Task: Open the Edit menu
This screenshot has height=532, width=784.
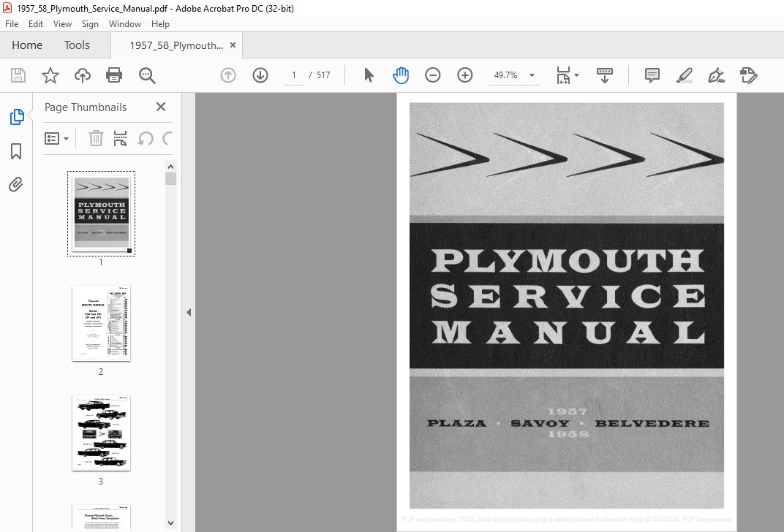Action: coord(36,24)
